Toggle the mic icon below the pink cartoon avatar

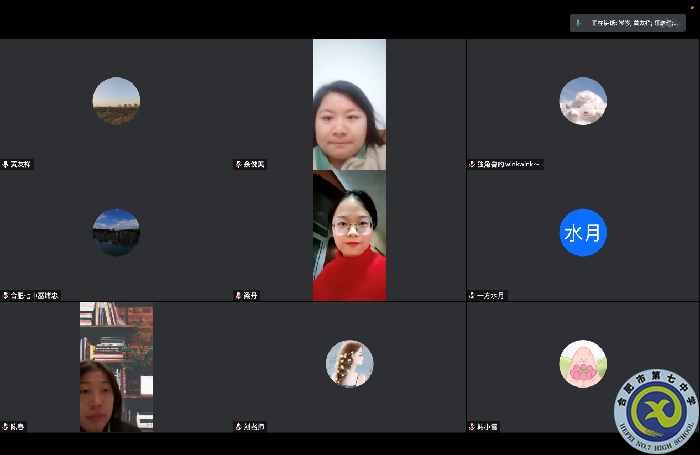pos(471,427)
